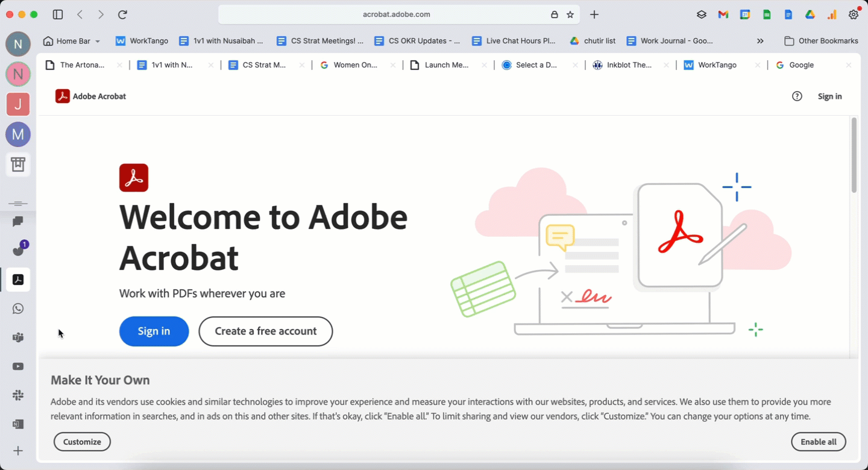The height and width of the screenshot is (470, 868).
Task: Open Google Docs from the toolbar
Action: (788, 14)
